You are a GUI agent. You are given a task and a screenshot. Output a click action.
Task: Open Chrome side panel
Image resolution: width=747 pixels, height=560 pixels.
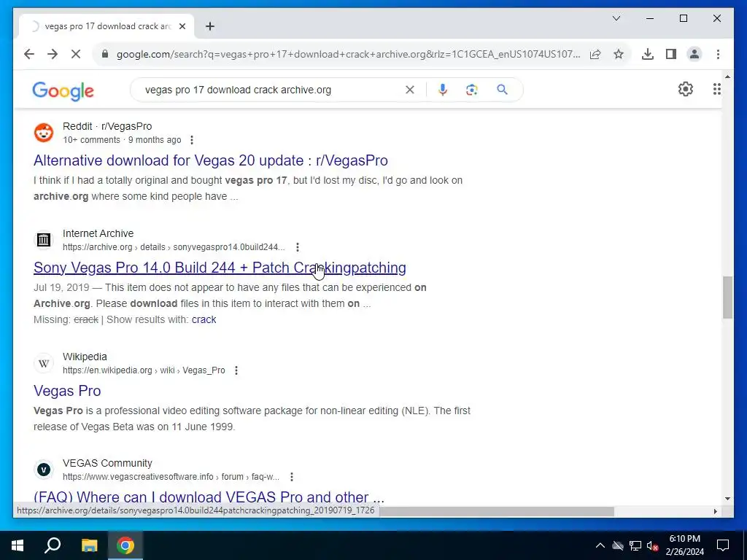pyautogui.click(x=671, y=54)
